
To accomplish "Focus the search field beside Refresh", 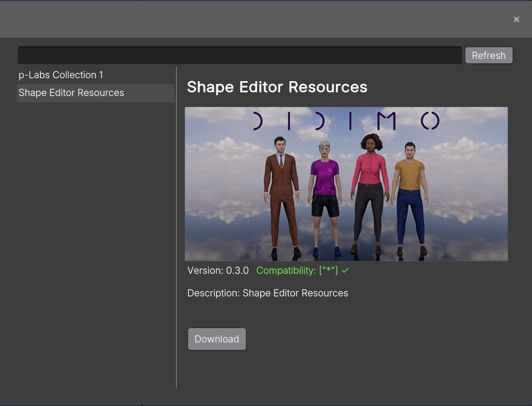I will (x=240, y=55).
